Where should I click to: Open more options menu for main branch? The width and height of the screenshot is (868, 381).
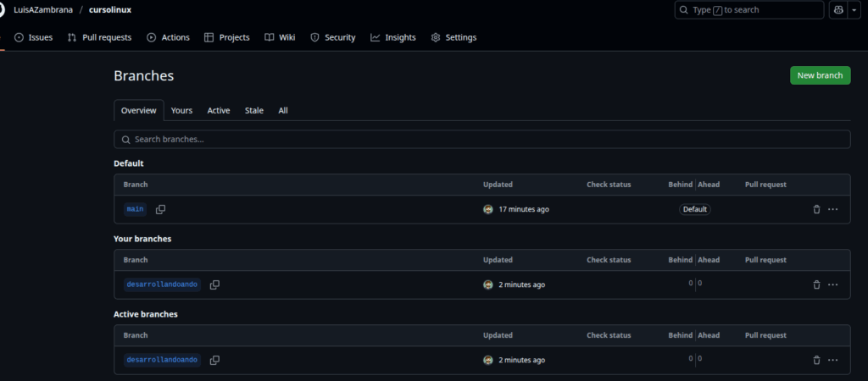[x=833, y=209]
